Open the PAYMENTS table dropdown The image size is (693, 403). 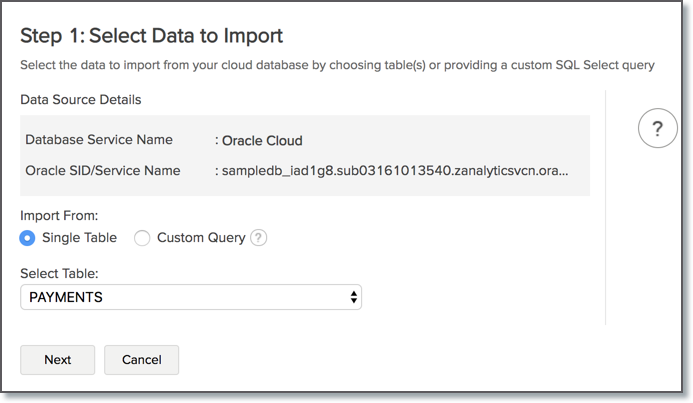click(x=190, y=297)
